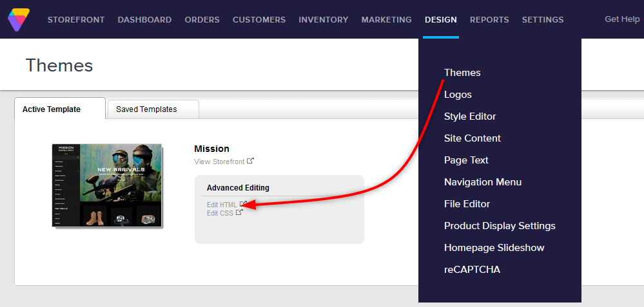644x307 pixels.
Task: Open the Design menu
Action: tap(440, 20)
